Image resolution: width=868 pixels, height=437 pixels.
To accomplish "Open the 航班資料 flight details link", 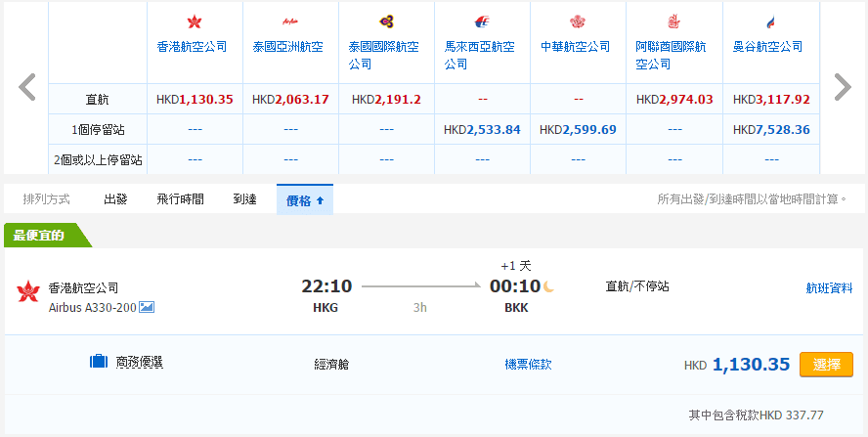I will click(829, 287).
